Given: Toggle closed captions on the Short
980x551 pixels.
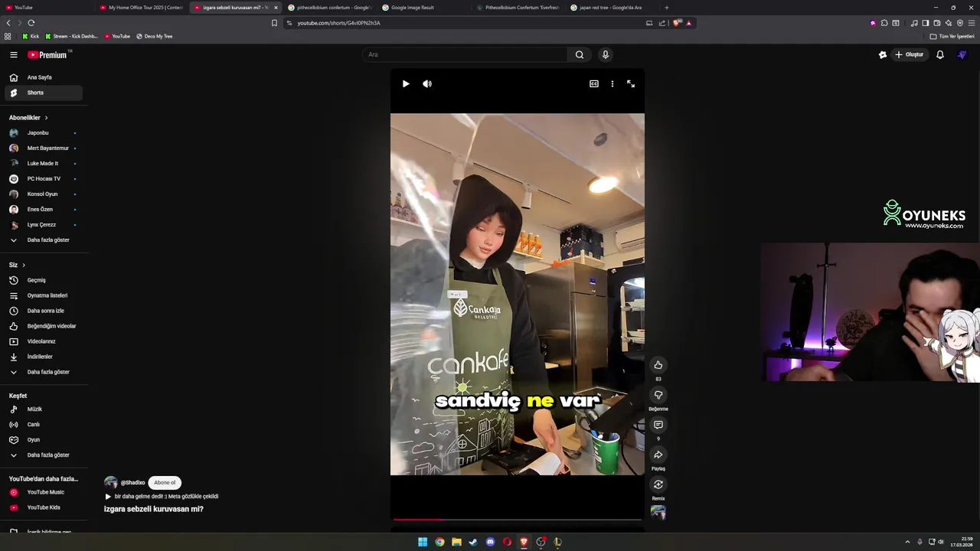Looking at the screenshot, I should [x=593, y=83].
